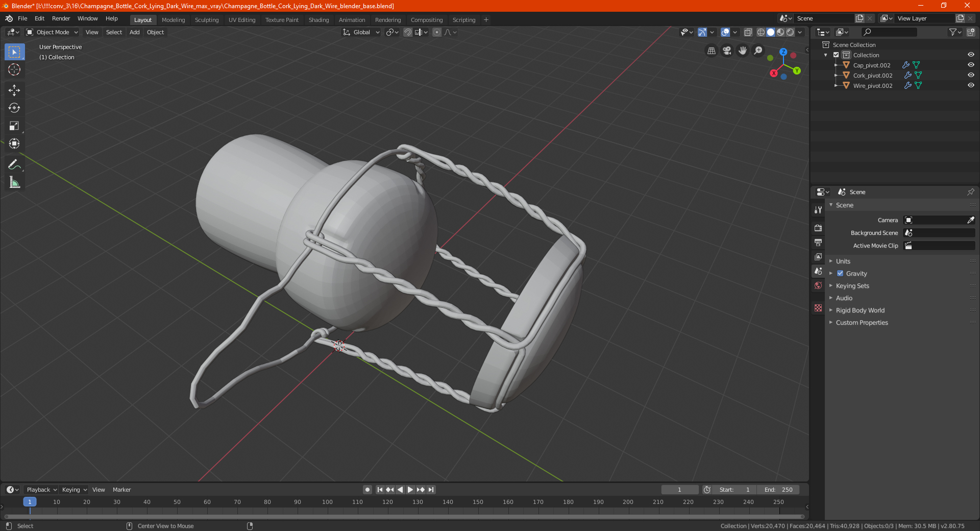Image resolution: width=980 pixels, height=531 pixels.
Task: Pick the Scale tool
Action: [14, 126]
